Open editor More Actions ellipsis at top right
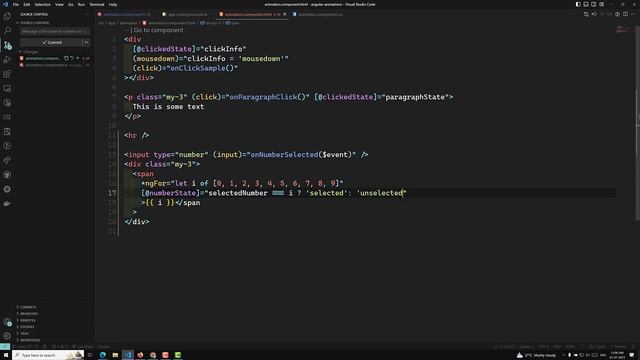Viewport: 640px width, 360px height. coord(633,14)
